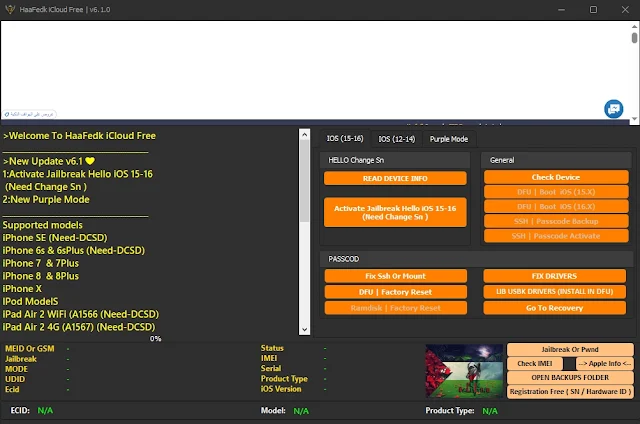640x424 pixels.
Task: Switch to the IOS (15-16) tab
Action: click(x=345, y=139)
